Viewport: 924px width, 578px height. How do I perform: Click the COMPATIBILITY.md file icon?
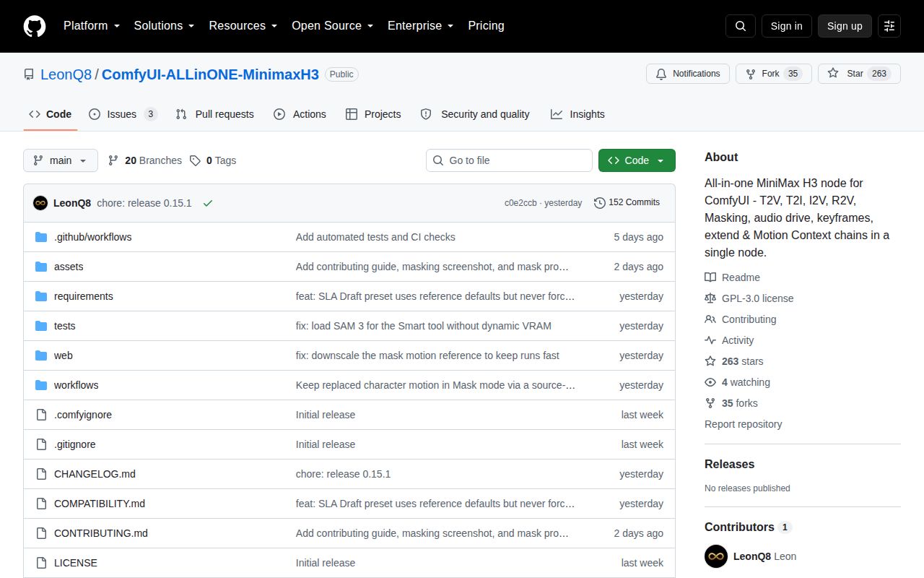41,504
